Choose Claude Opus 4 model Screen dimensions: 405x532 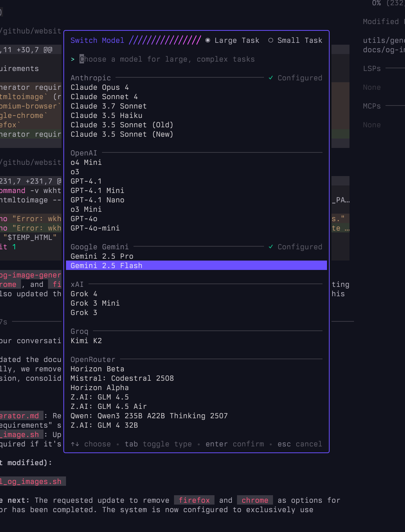coord(100,87)
